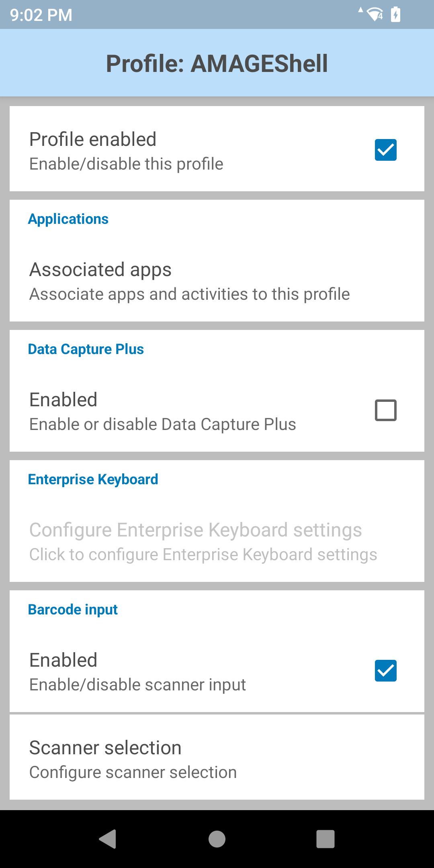434x868 pixels.
Task: Tap "Enable or disable Data Capture Plus" text
Action: pos(162,424)
